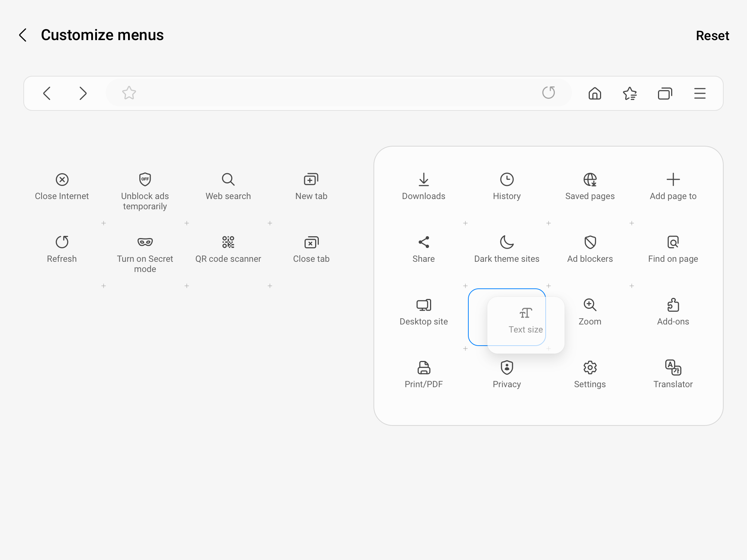Select the New tab item

(311, 187)
